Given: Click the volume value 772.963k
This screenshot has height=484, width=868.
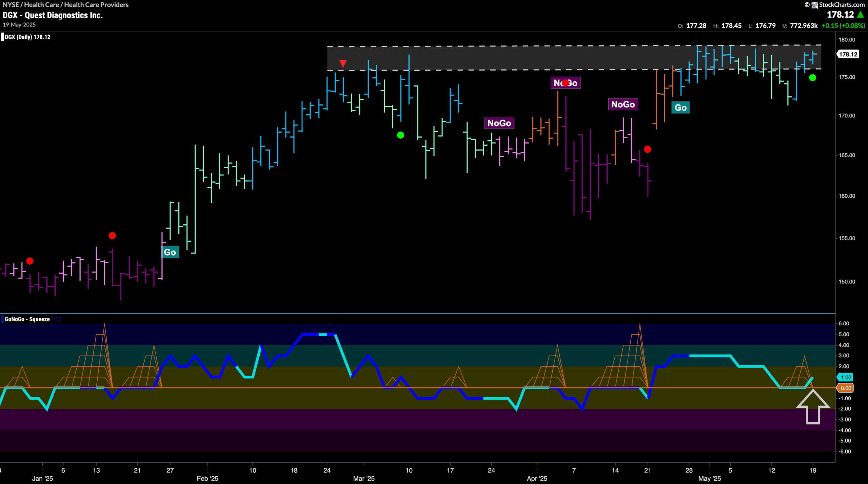Looking at the screenshot, I should click(804, 26).
